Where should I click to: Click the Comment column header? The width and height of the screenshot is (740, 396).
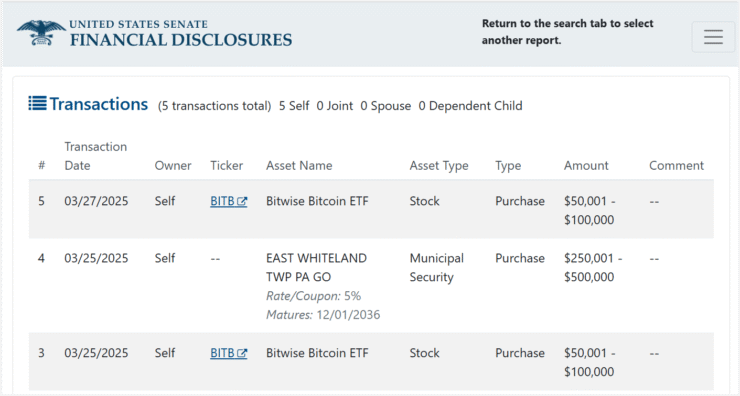point(676,166)
